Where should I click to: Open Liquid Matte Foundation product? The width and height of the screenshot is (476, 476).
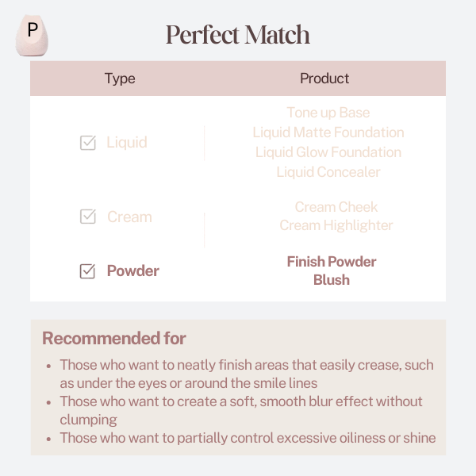point(328,132)
